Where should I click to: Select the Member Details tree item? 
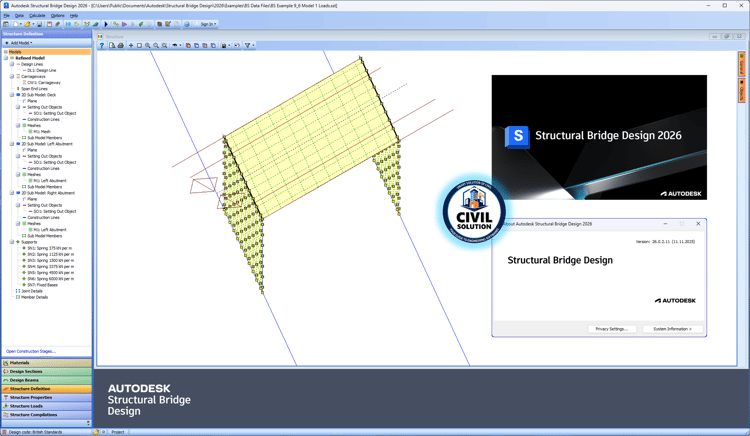pyautogui.click(x=34, y=297)
